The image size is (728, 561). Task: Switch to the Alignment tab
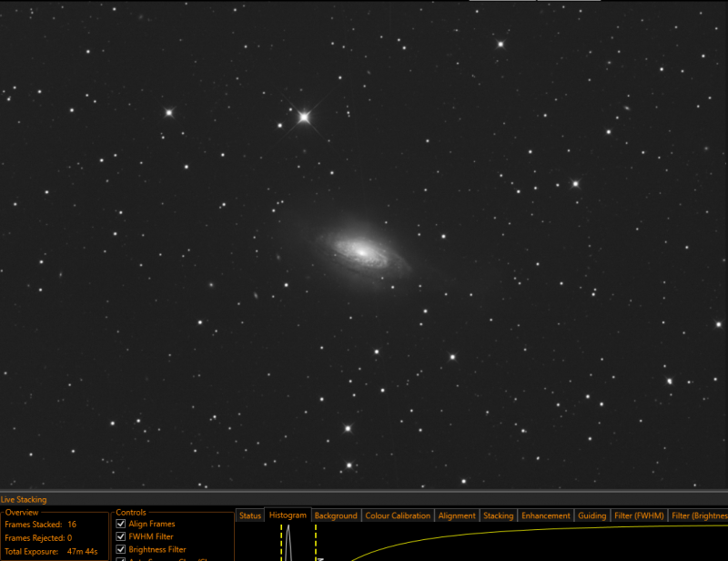point(457,515)
